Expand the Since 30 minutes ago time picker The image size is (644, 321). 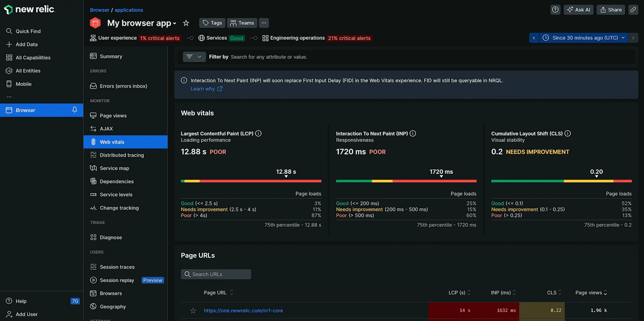tap(585, 38)
